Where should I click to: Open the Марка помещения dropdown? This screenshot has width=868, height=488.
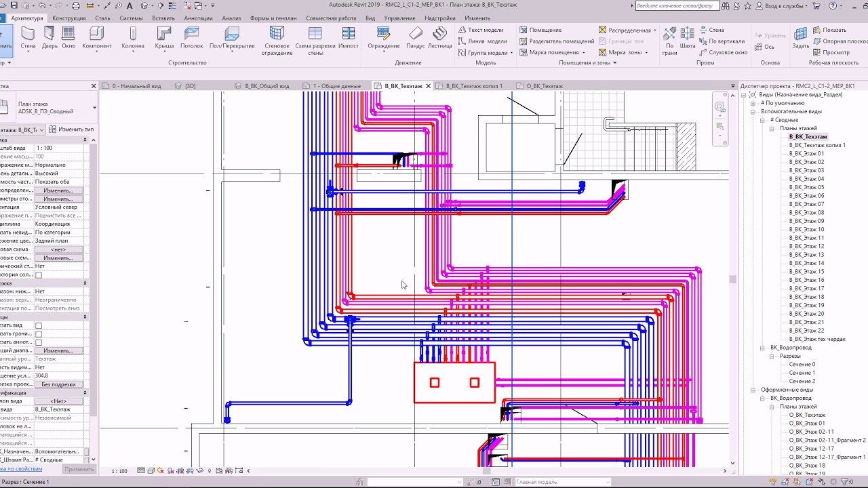(584, 52)
